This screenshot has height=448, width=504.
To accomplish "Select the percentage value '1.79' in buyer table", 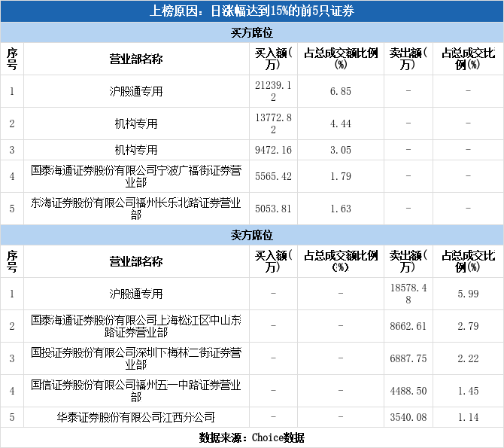I will point(341,176).
